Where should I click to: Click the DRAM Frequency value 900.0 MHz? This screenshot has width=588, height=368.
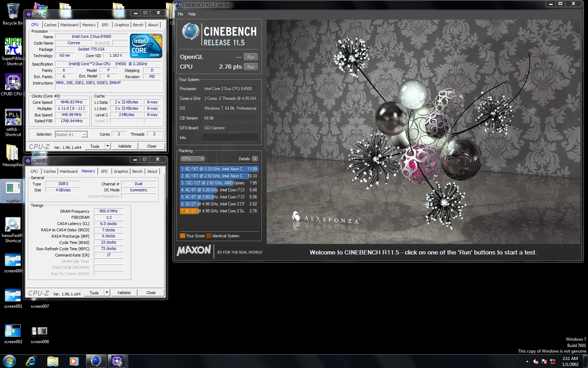[108, 211]
